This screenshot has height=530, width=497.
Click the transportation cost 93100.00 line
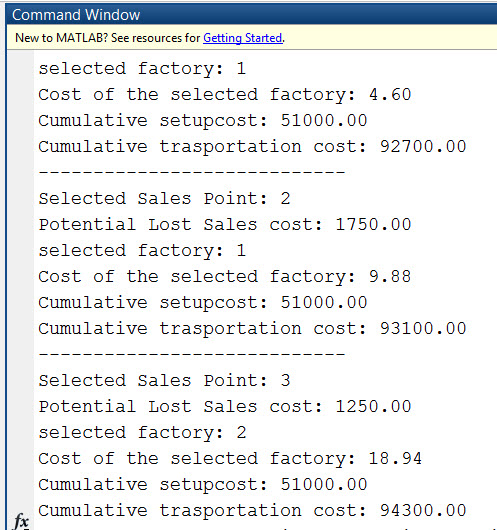click(x=252, y=329)
